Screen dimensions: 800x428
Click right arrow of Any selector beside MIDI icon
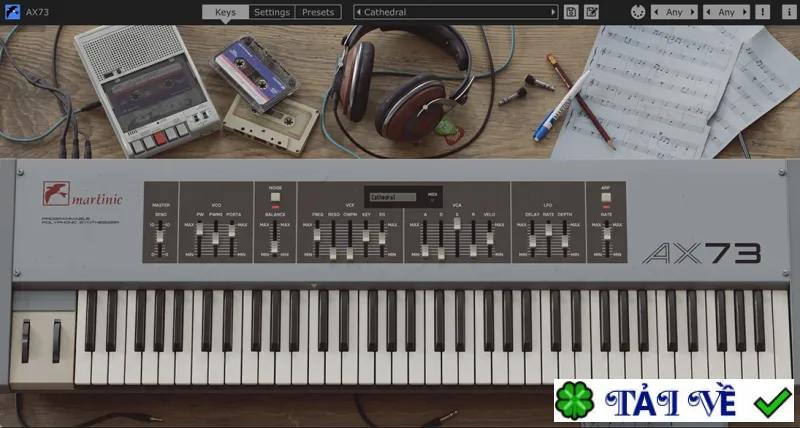(x=692, y=12)
